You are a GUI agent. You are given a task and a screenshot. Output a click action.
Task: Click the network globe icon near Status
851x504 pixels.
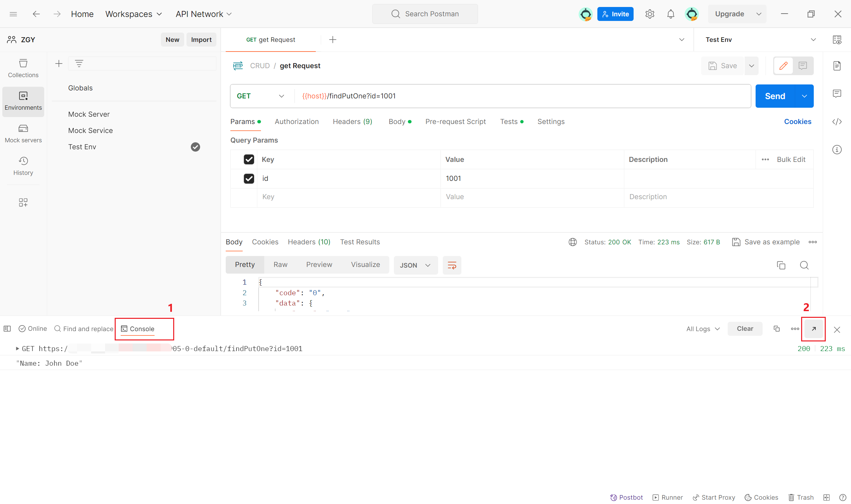[x=572, y=242]
